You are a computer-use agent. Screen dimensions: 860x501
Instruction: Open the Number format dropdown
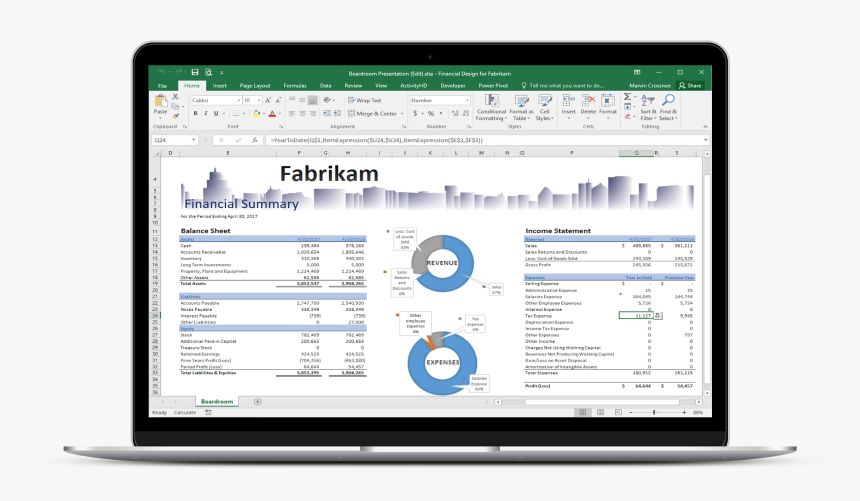[x=467, y=100]
